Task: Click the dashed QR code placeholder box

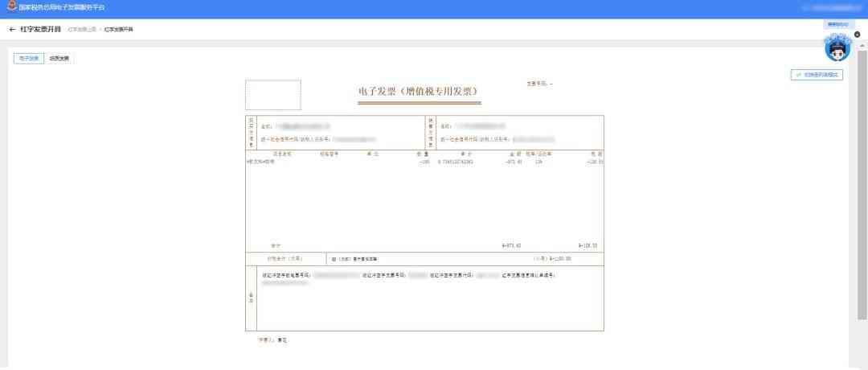Action: pos(273,95)
